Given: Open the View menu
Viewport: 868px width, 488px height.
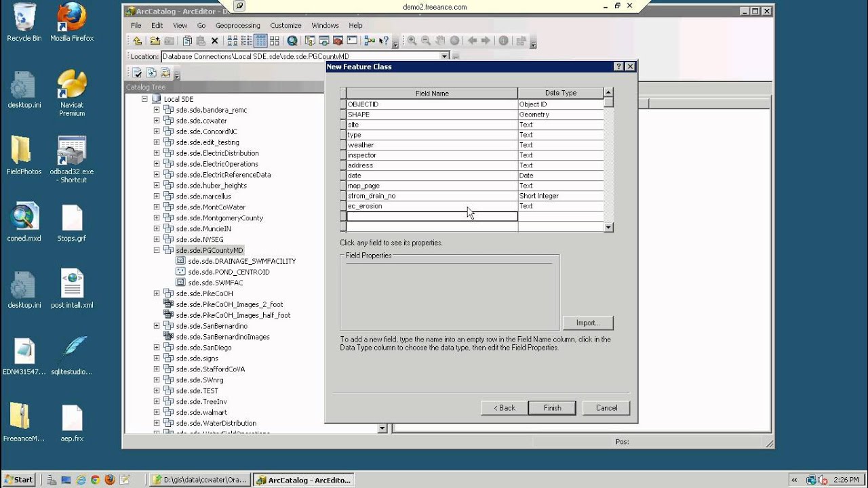Looking at the screenshot, I should click(180, 26).
